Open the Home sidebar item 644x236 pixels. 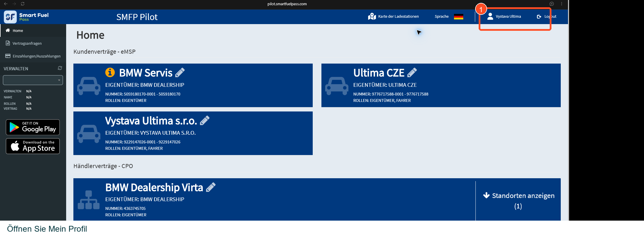click(33, 30)
